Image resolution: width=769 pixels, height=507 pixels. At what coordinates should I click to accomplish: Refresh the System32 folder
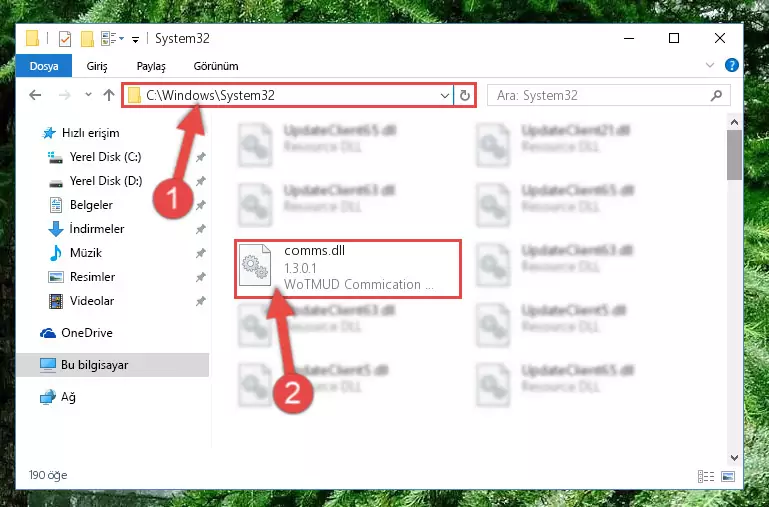tap(464, 95)
